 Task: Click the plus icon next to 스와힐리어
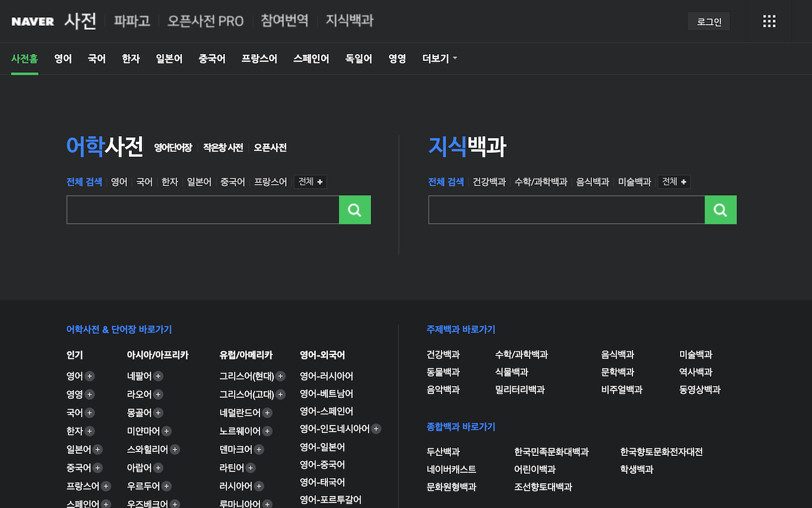(x=175, y=450)
